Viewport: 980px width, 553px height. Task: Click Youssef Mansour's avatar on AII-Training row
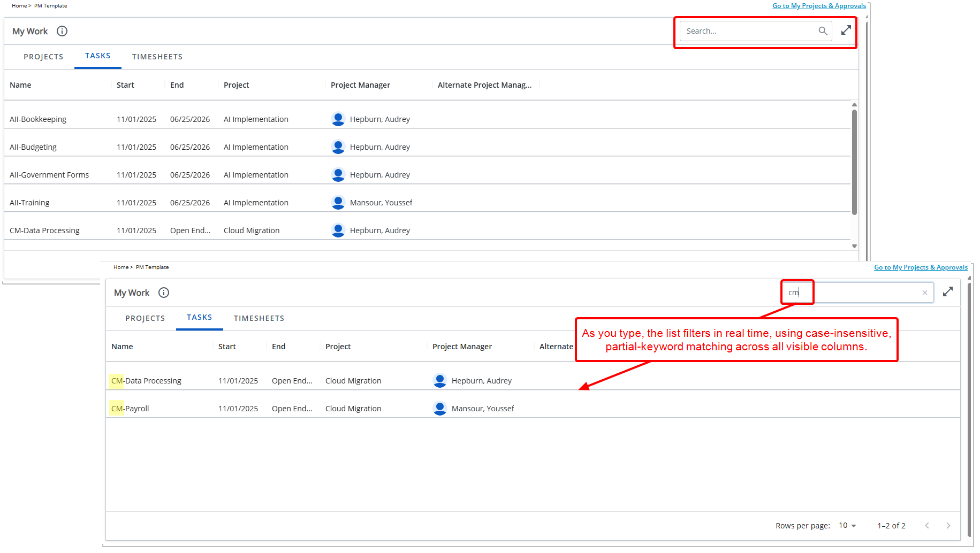(x=338, y=202)
